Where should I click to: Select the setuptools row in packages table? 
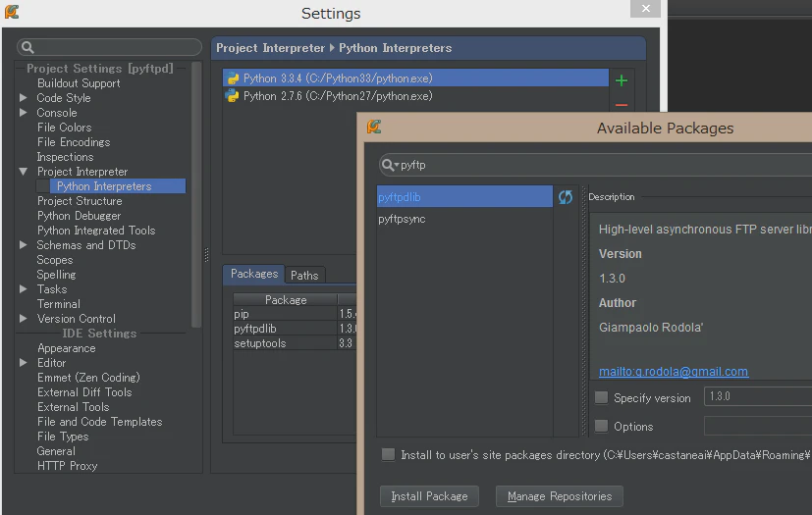(x=295, y=342)
